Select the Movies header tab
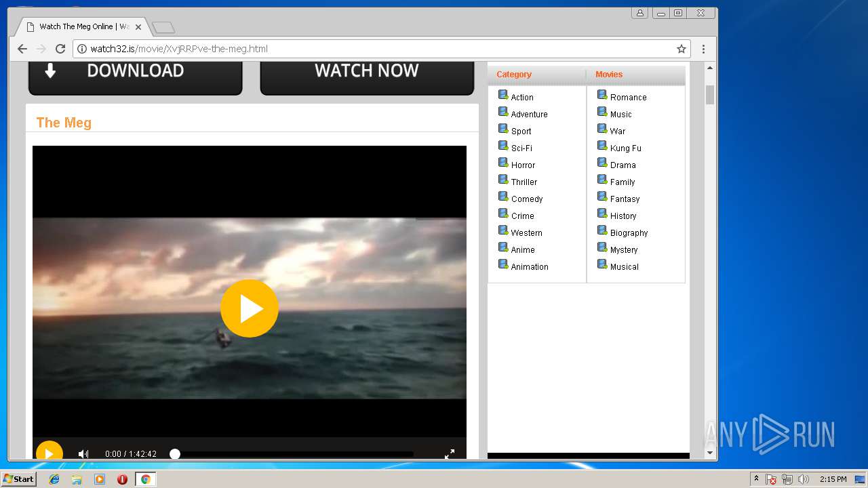The width and height of the screenshot is (868, 488). 609,75
